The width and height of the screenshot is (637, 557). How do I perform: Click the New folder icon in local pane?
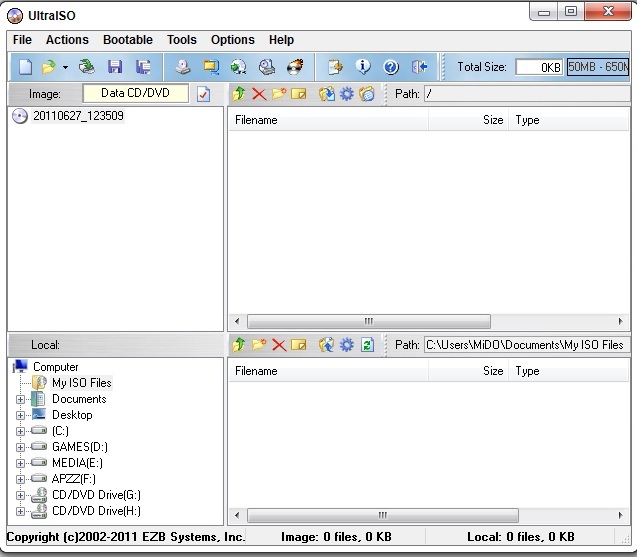tap(259, 345)
